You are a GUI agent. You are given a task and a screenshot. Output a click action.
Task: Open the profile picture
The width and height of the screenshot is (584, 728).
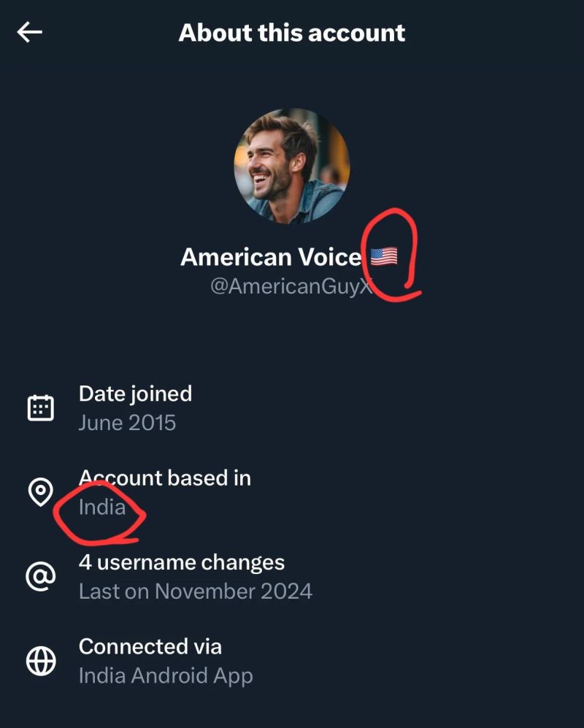pos(291,166)
